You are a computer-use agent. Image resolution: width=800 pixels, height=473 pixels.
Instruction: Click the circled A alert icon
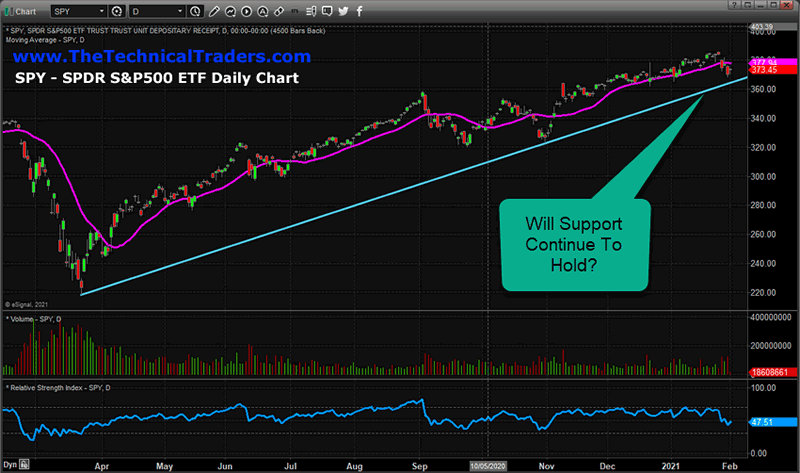(263, 11)
